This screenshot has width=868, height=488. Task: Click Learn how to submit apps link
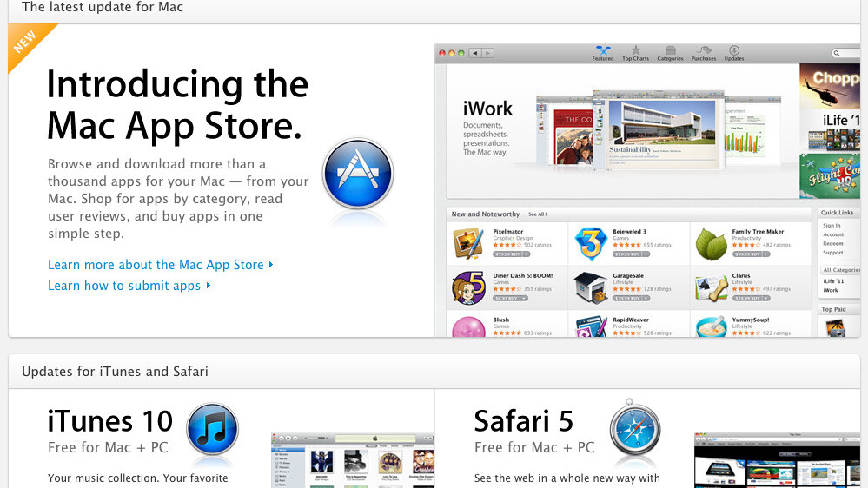click(129, 286)
